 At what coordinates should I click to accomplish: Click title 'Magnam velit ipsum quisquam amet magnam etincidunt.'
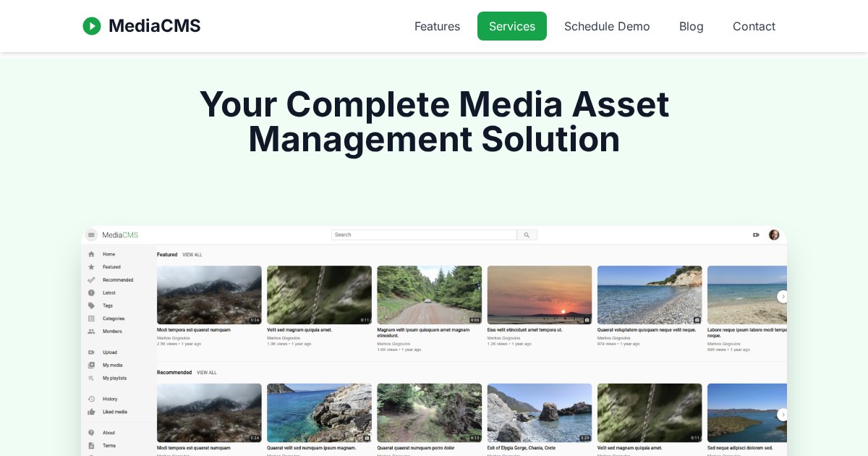pos(423,333)
